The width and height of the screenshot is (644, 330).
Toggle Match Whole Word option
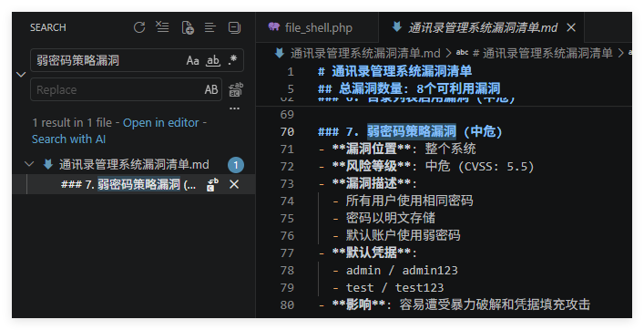213,60
